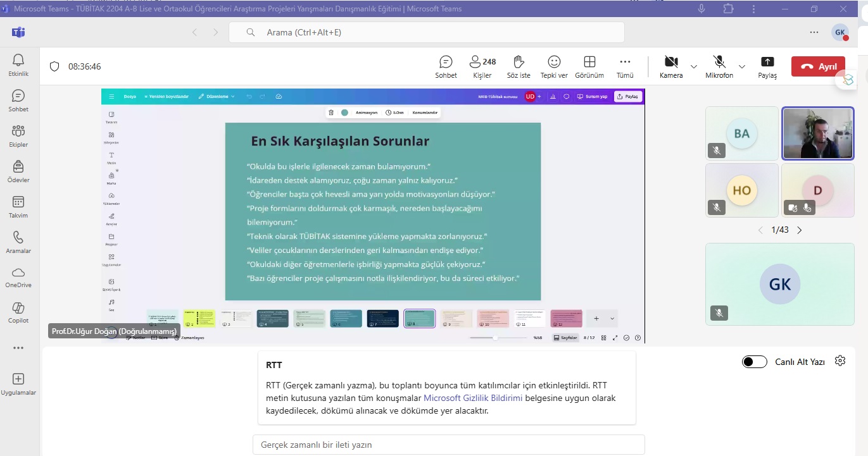This screenshot has width=868, height=456.
Task: Open Tümü more options menu
Action: click(x=625, y=66)
